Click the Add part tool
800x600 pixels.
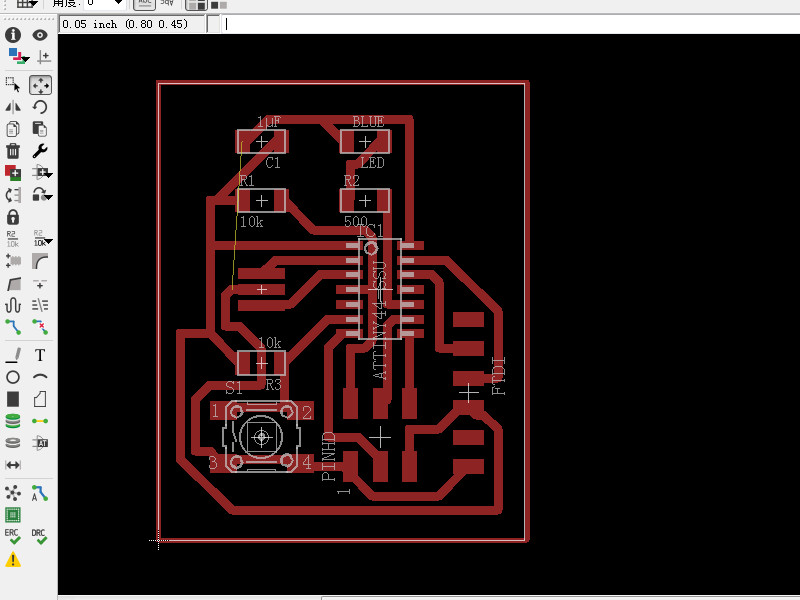point(13,173)
